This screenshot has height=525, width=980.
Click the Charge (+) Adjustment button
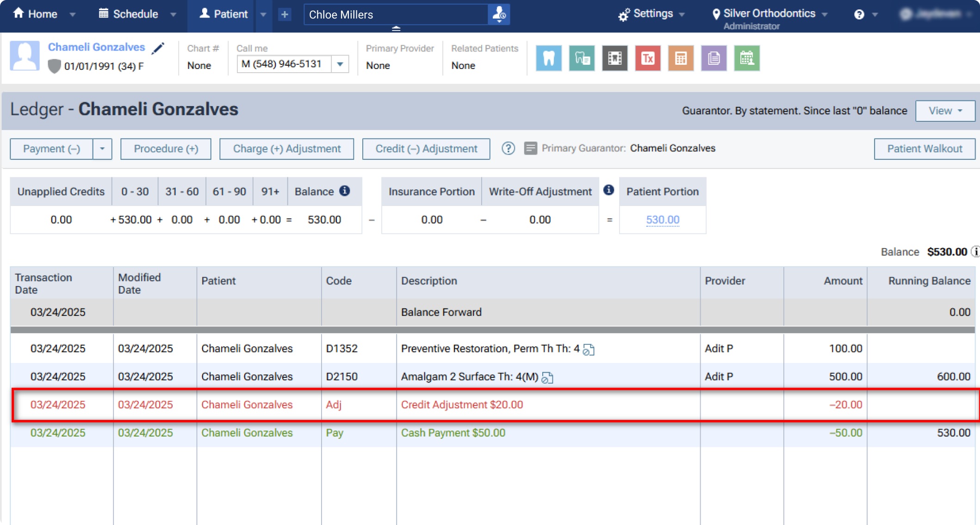(x=286, y=149)
